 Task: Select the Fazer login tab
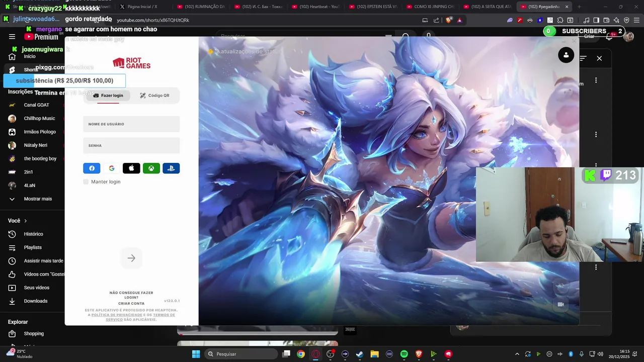tap(108, 96)
